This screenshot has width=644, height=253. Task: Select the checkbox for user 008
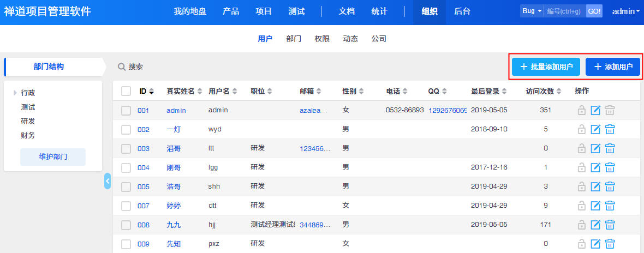(126, 225)
